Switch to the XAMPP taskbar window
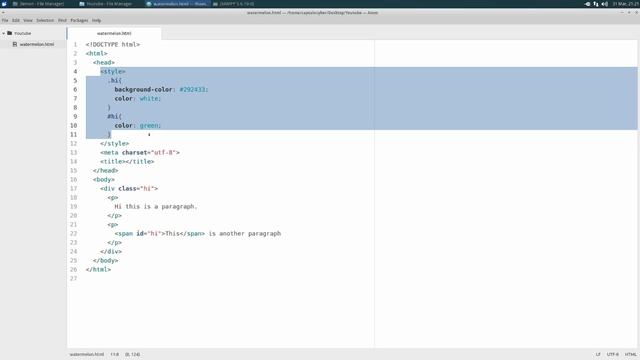The image size is (640, 360). (233, 4)
